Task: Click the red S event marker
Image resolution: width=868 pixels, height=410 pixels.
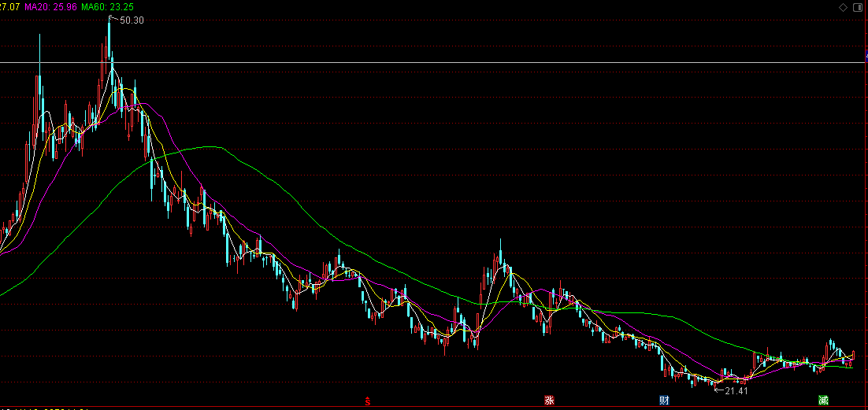Action: (368, 401)
